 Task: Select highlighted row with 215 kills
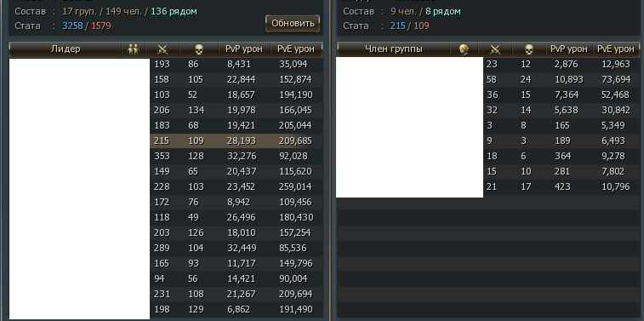[166, 141]
